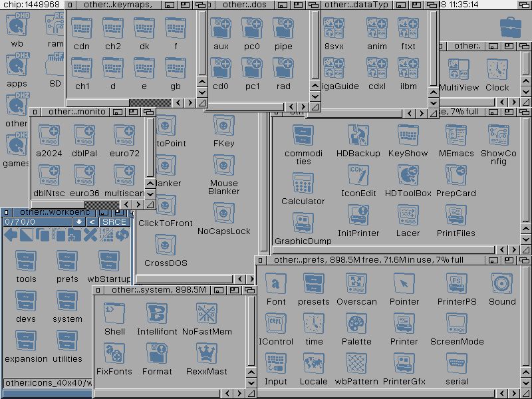The height and width of the screenshot is (399, 532).
Task: Select the pipe DOS driver icon
Action: coord(283,29)
